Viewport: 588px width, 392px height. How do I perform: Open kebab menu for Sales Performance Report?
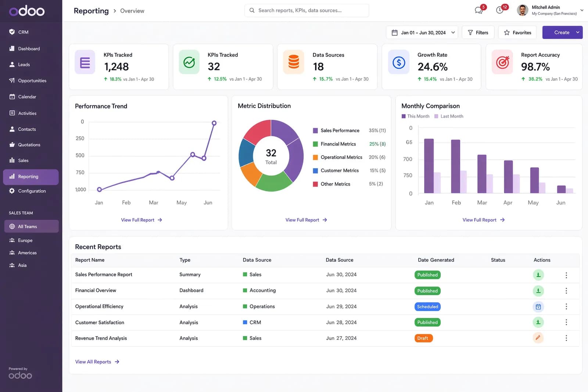coord(566,275)
